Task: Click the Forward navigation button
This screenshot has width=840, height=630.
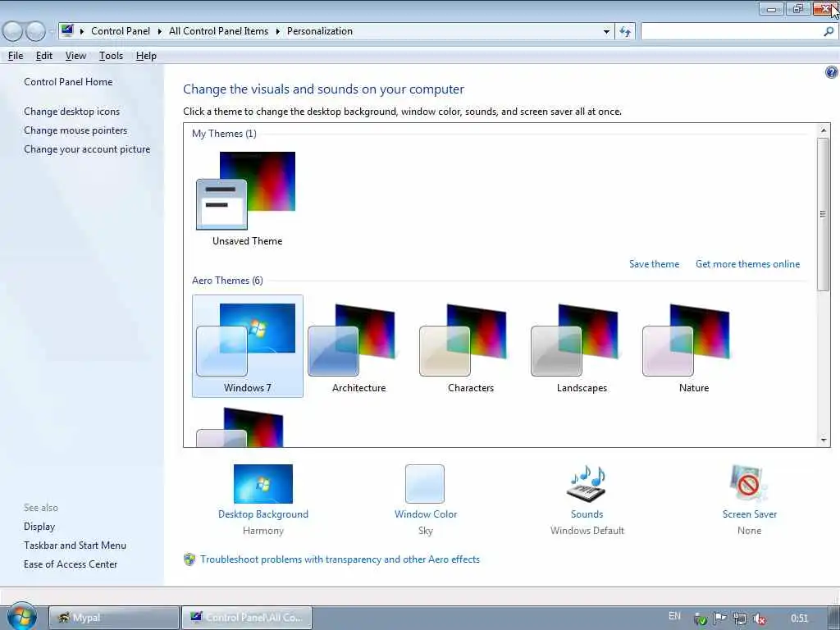Action: pos(35,32)
